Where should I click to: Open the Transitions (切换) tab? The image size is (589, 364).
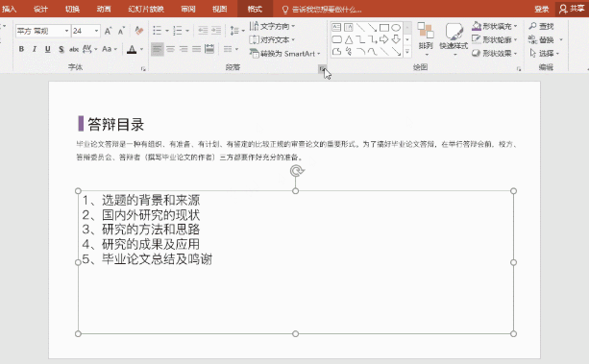(x=72, y=9)
